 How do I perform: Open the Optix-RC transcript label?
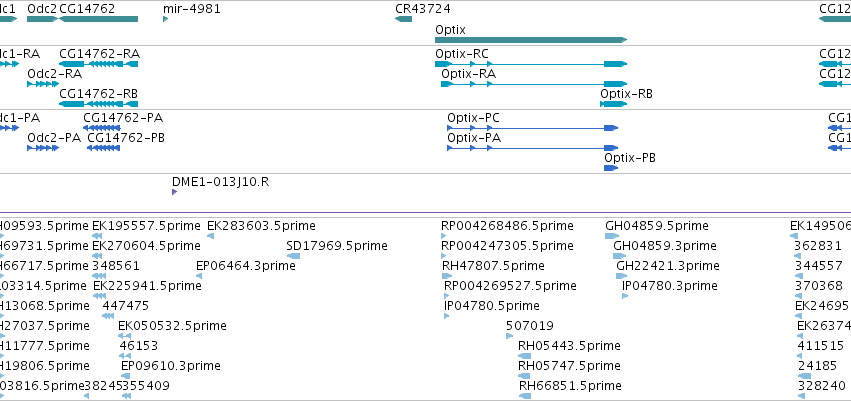click(462, 54)
